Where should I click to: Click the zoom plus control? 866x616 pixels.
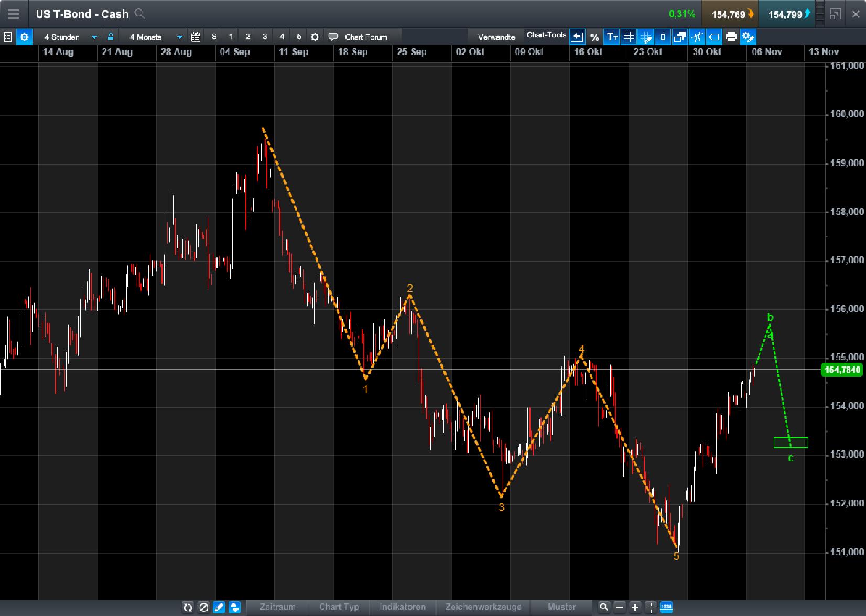point(634,607)
